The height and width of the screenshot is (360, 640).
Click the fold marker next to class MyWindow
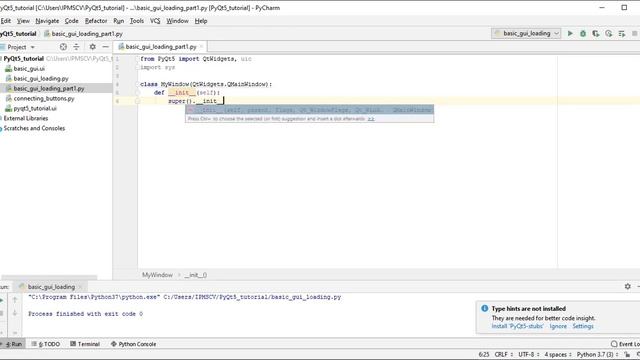pyautogui.click(x=138, y=84)
